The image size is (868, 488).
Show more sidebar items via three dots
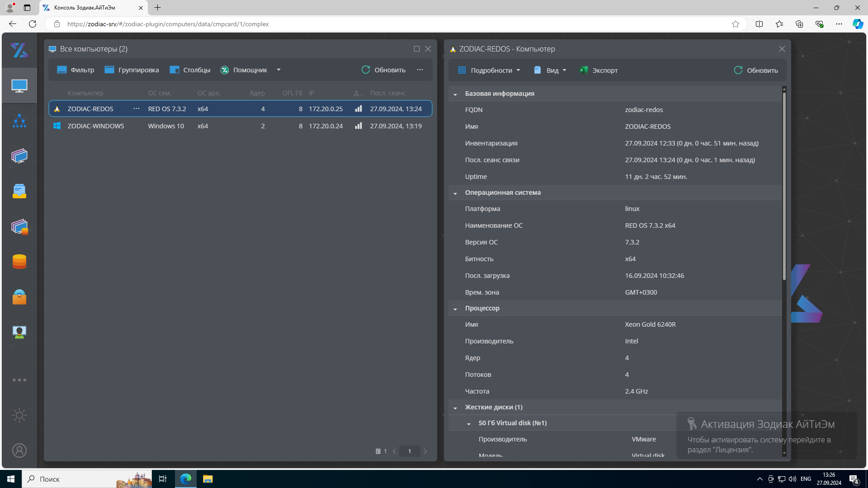point(19,380)
